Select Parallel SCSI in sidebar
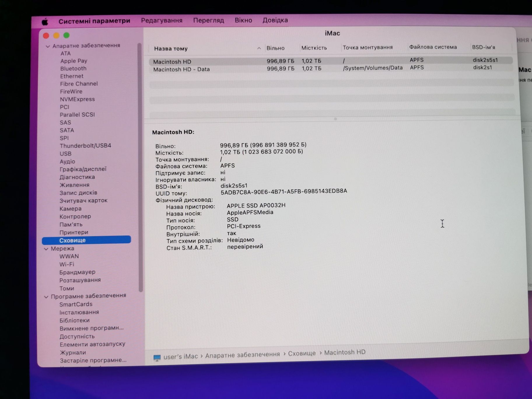Viewport: 532px width, 399px height. [x=77, y=115]
